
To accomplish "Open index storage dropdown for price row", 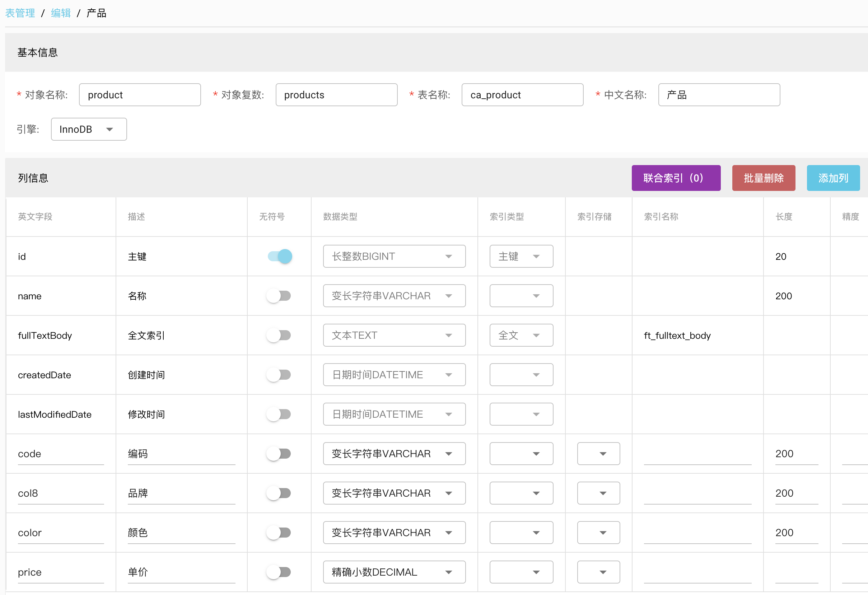I will (598, 572).
